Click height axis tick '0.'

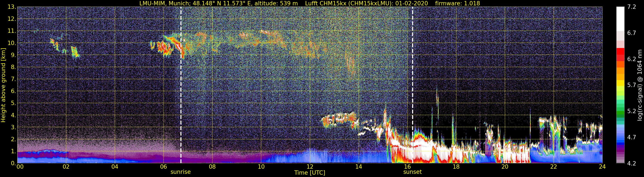[13, 163]
